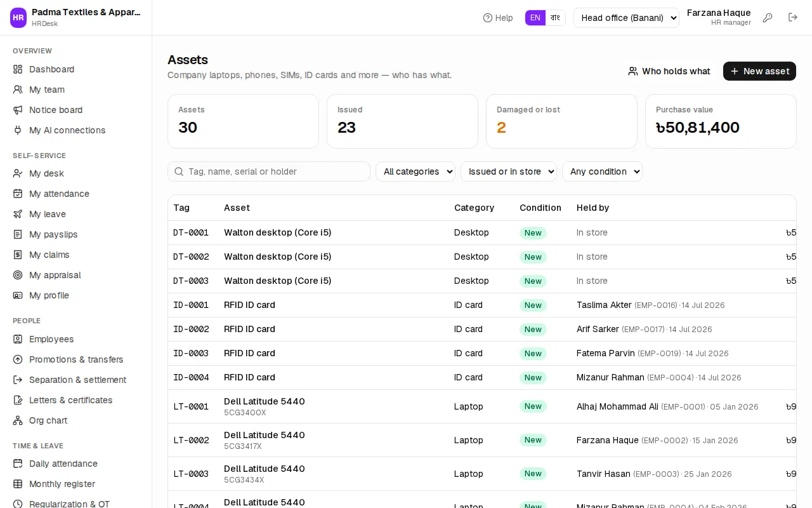Viewport: 812px width, 508px height.
Task: Open the Monthly register page
Action: pyautogui.click(x=76, y=484)
